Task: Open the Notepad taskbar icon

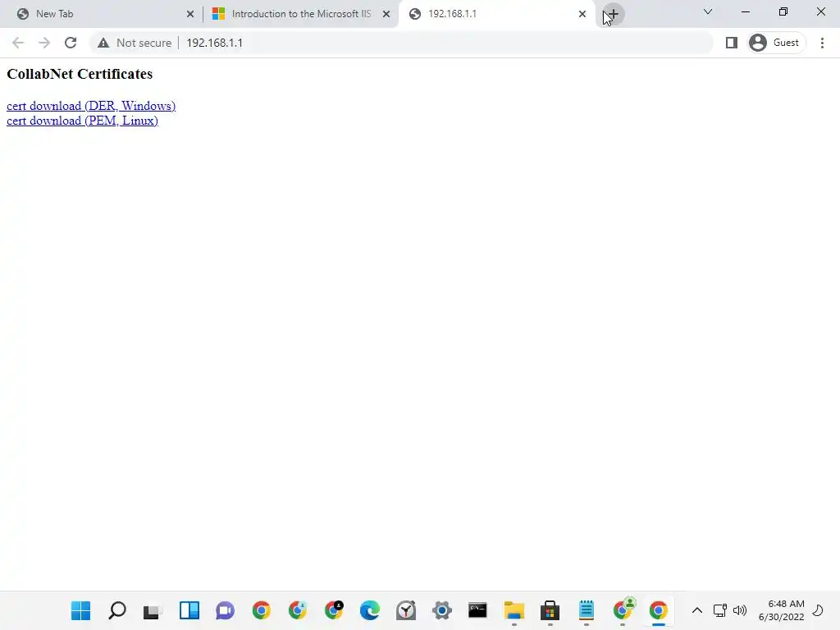Action: tap(587, 610)
